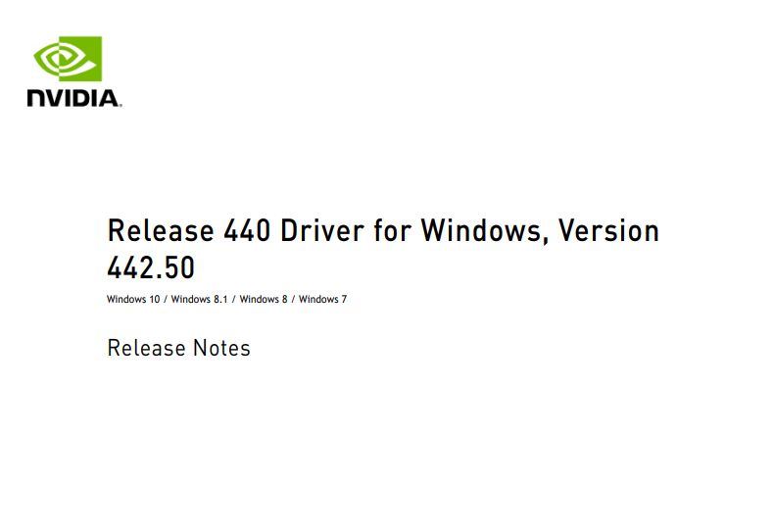Image resolution: width=773 pixels, height=532 pixels.
Task: Click "Release" in the Release Notes subtitle
Action: point(146,348)
